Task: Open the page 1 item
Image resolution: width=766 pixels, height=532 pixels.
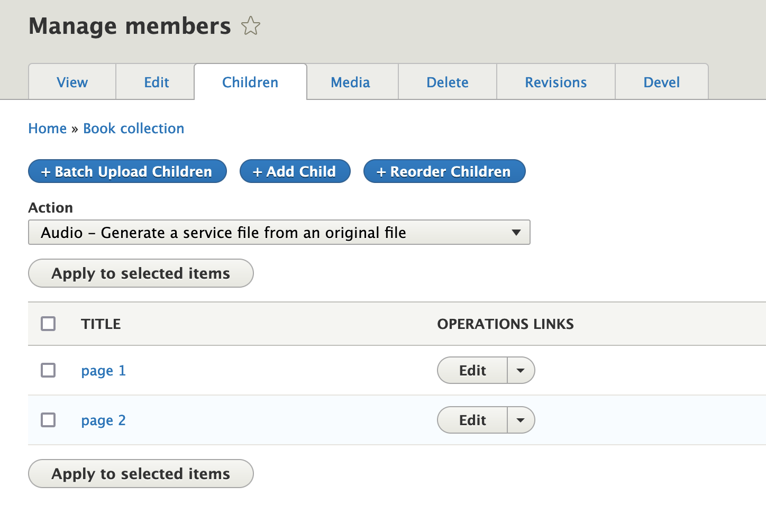Action: point(103,370)
